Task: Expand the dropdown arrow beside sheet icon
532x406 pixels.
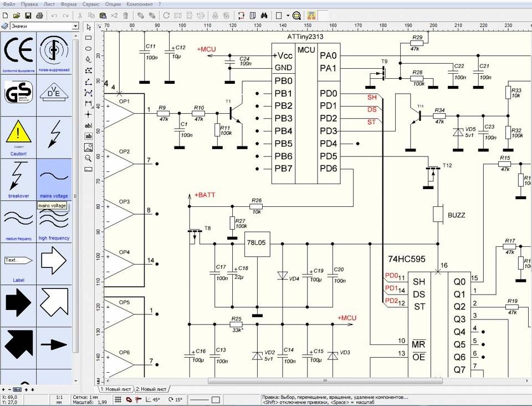Action: (288, 16)
